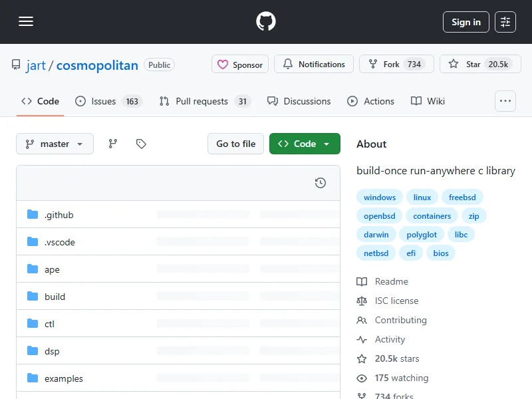Fork the repository using the Fork button
This screenshot has width=532, height=399.
[x=392, y=65]
